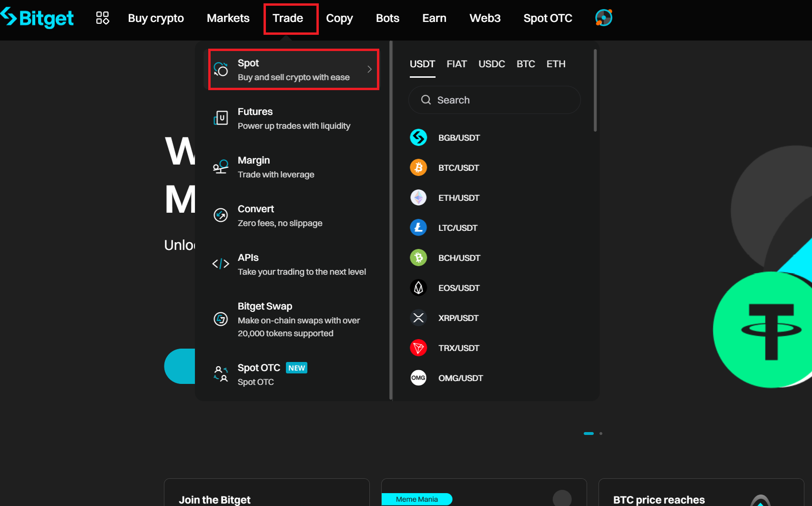
Task: Click the EOS coin icon
Action: (418, 288)
